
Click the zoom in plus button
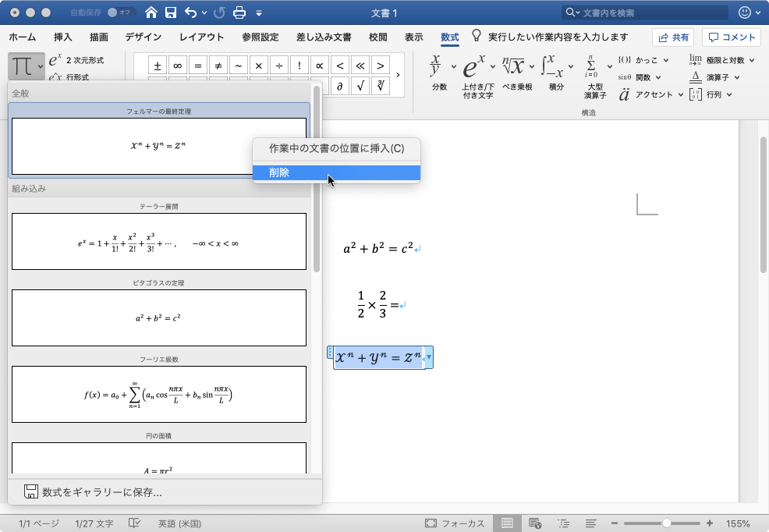[x=710, y=523]
